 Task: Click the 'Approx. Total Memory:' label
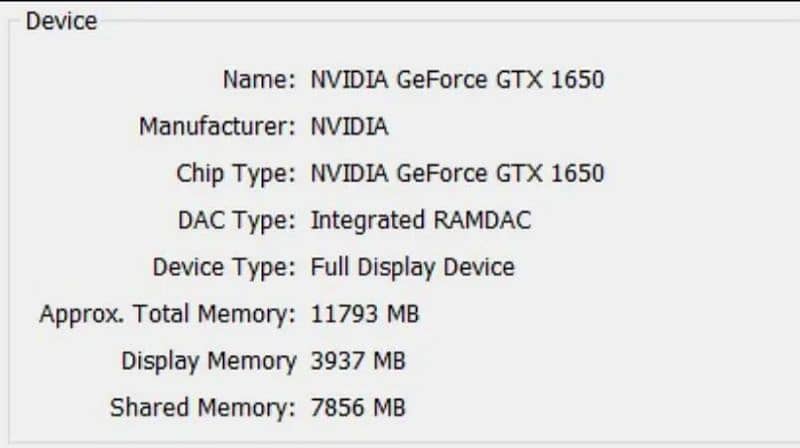pos(167,314)
